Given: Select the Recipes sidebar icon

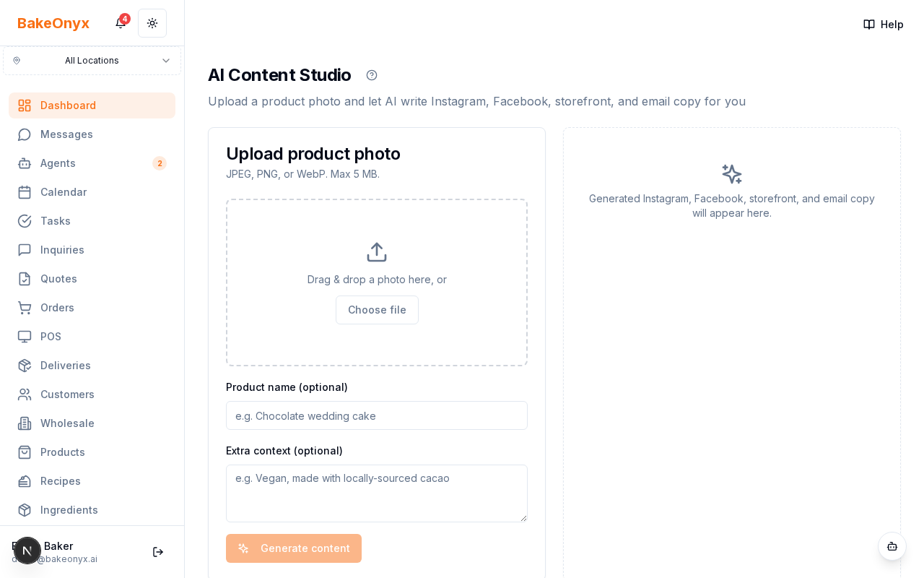Looking at the screenshot, I should (x=25, y=481).
